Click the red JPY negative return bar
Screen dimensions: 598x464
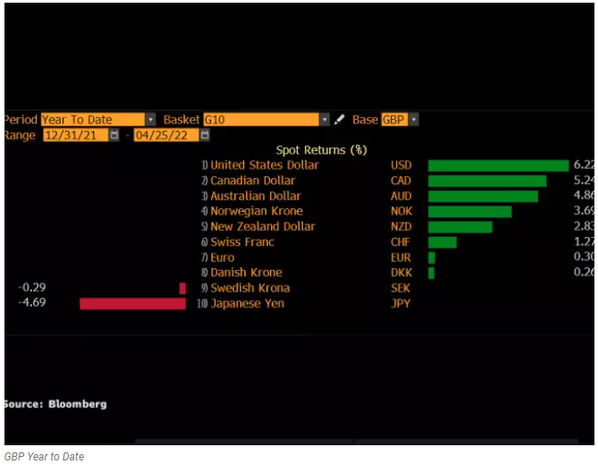pos(133,304)
